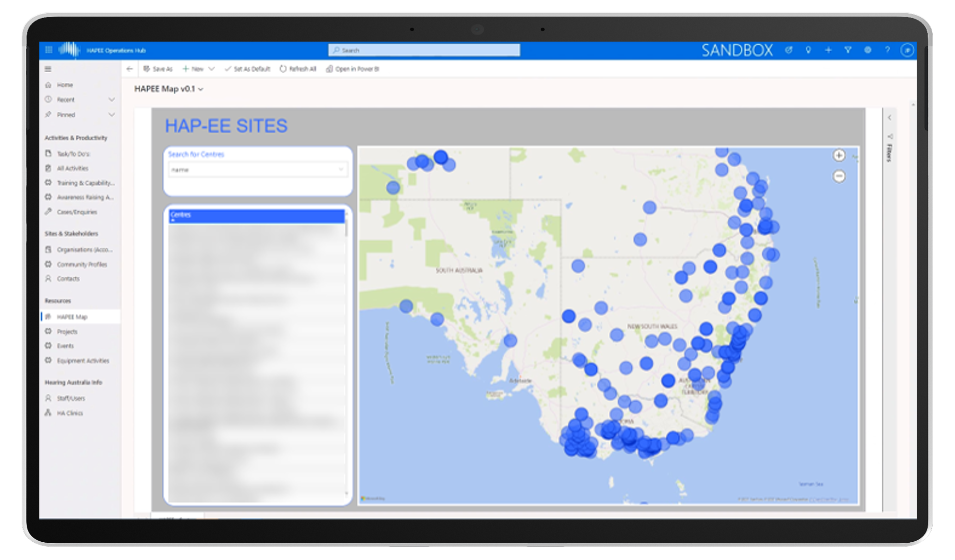Open the help question mark icon
This screenshot has width=955, height=560.
887,50
